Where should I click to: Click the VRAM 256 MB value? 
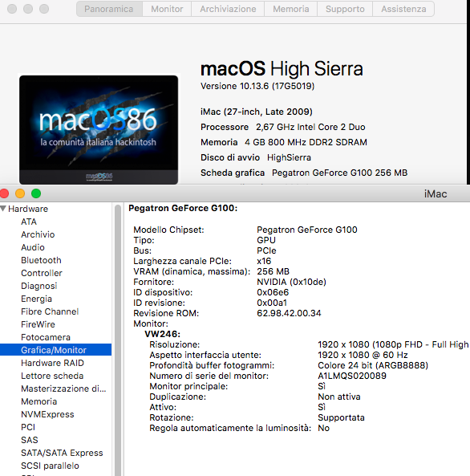pos(273,271)
